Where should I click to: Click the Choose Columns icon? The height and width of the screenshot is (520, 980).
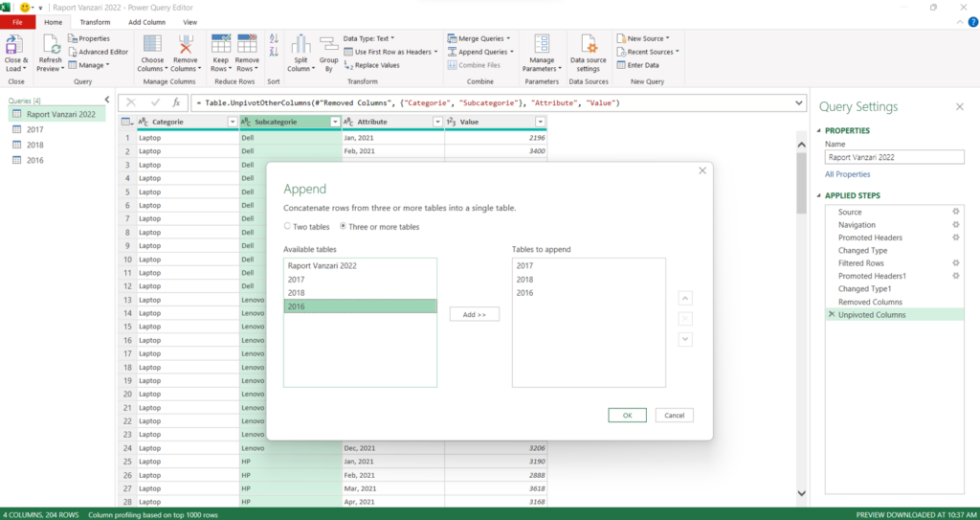(152, 44)
